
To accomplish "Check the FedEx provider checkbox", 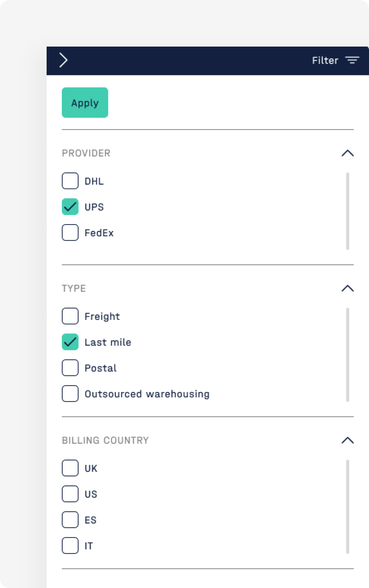I will [70, 233].
